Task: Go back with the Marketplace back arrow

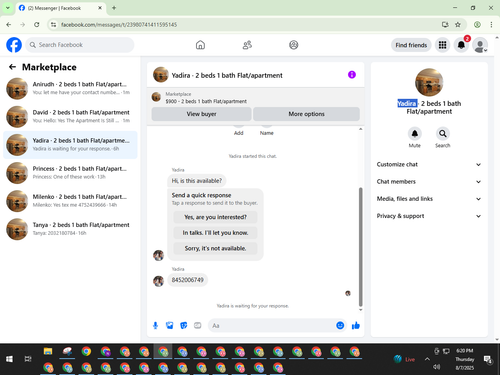Action: tap(12, 67)
